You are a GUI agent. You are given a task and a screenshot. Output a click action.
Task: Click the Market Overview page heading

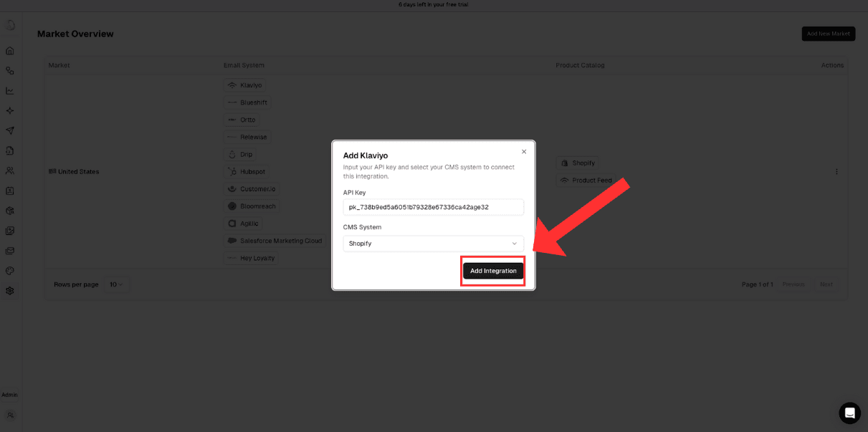[x=75, y=34]
